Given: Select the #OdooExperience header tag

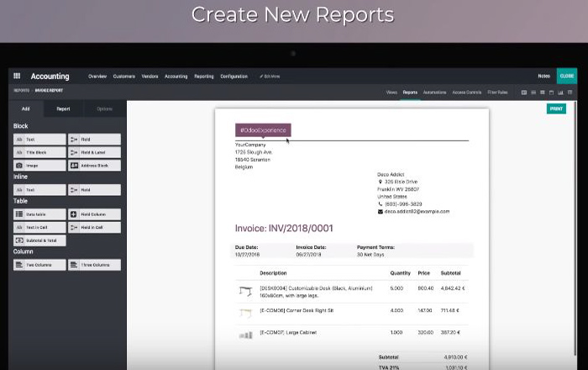Looking at the screenshot, I should coord(263,130).
